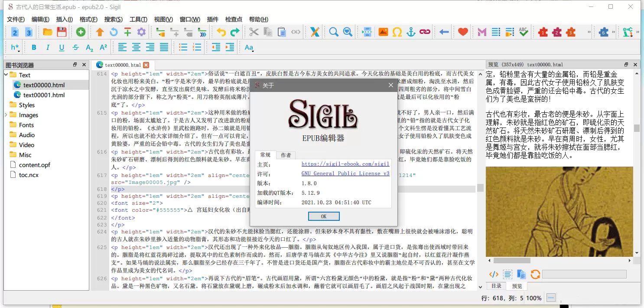Open the h* heading style dropdown
This screenshot has width=644, height=308.
(15, 47)
